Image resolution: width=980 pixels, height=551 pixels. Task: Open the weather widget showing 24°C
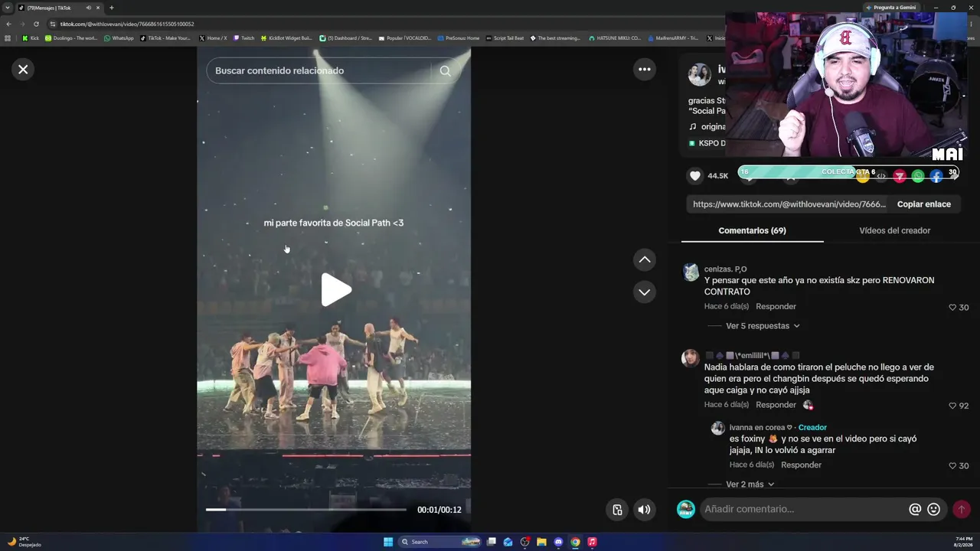24,542
